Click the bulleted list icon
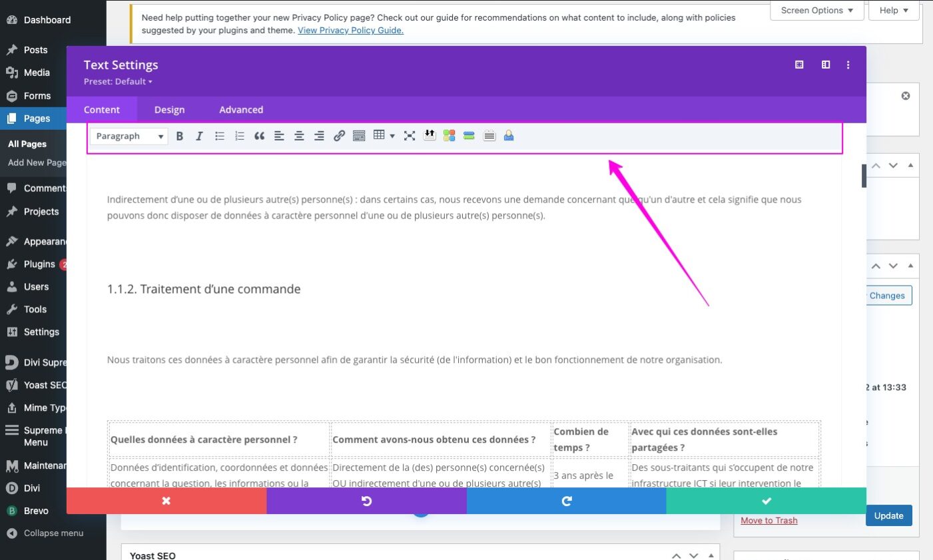The image size is (933, 560). [x=219, y=136]
